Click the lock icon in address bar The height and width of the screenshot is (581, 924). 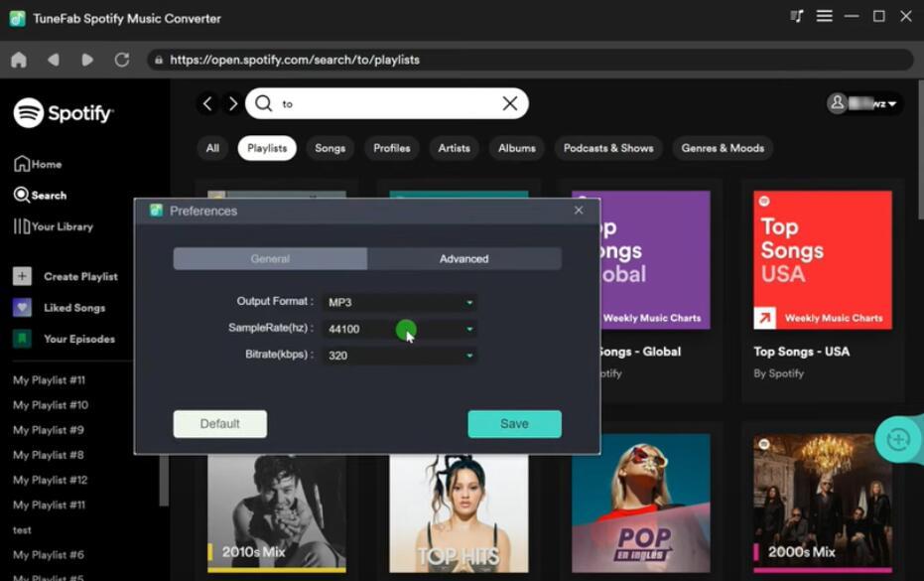pyautogui.click(x=159, y=60)
